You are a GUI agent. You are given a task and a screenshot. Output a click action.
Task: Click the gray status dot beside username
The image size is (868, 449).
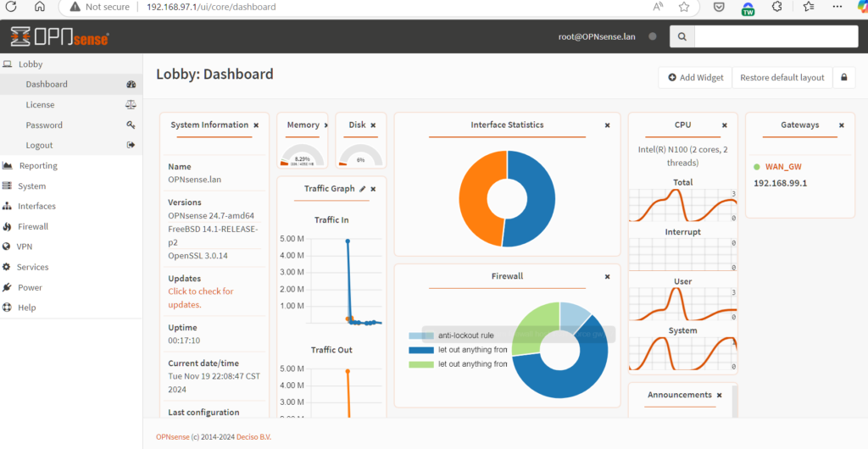[652, 36]
